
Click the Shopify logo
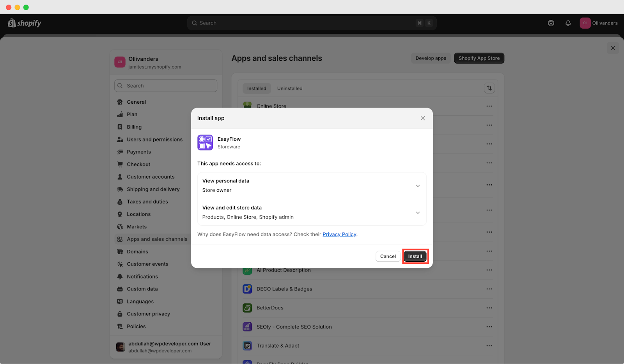pos(25,23)
